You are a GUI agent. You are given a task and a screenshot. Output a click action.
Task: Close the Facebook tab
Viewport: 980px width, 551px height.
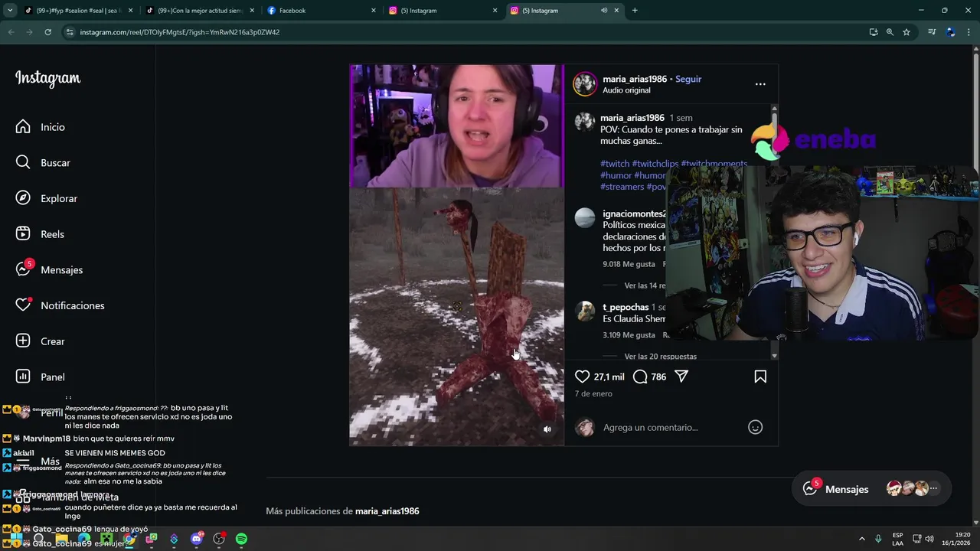tap(374, 11)
